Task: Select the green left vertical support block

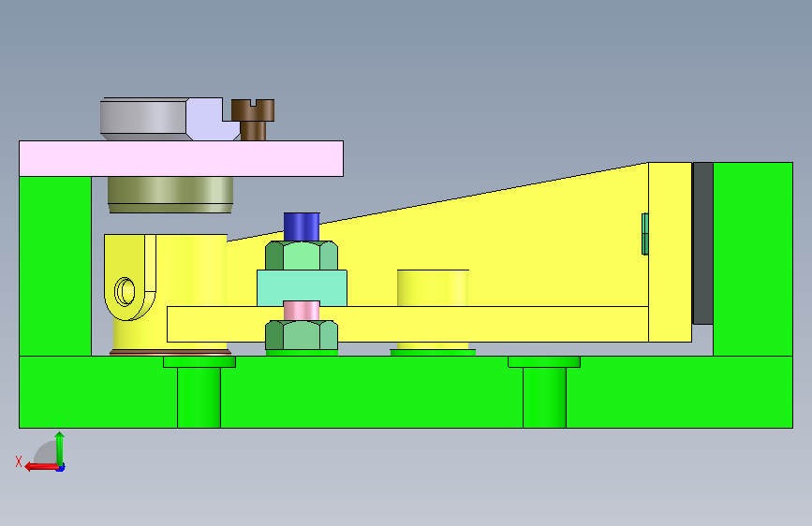Action: 55,266
